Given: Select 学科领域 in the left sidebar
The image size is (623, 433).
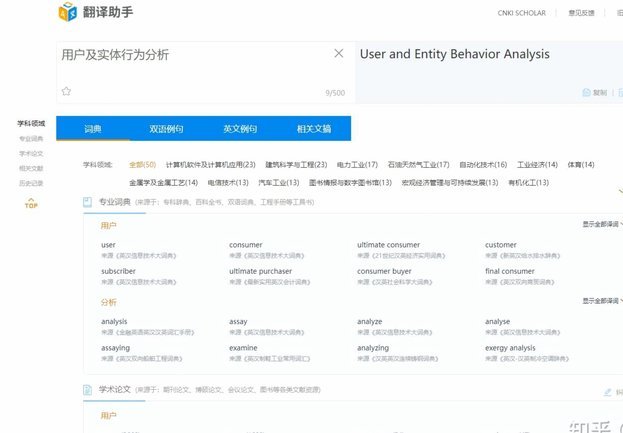Looking at the screenshot, I should coord(31,124).
